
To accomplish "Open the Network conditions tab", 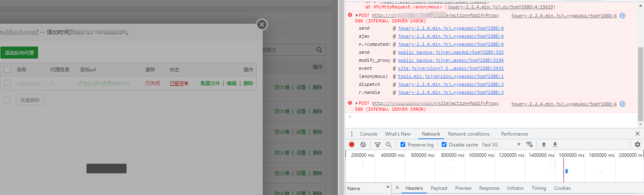I will pos(469,134).
